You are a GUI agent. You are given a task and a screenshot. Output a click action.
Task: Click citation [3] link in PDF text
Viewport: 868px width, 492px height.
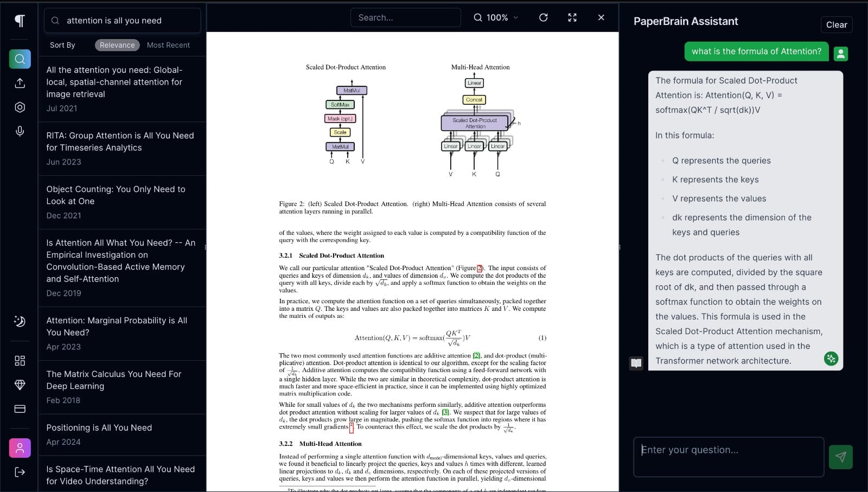445,412
